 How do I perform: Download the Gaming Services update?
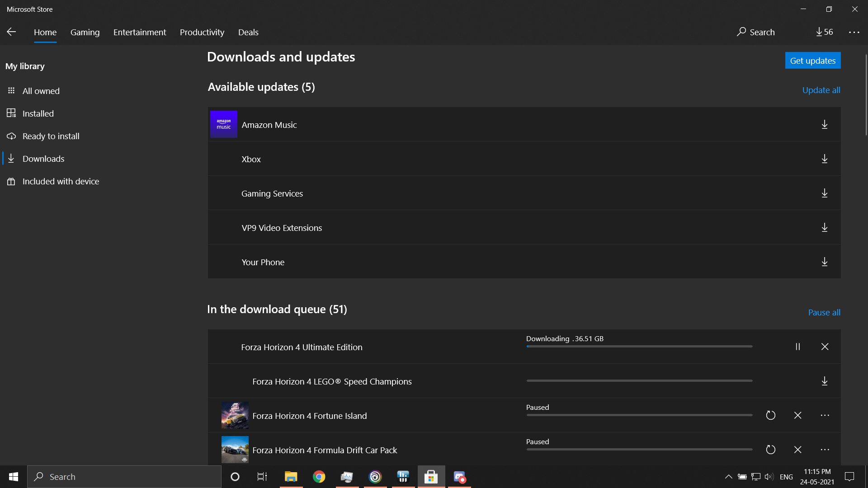825,193
